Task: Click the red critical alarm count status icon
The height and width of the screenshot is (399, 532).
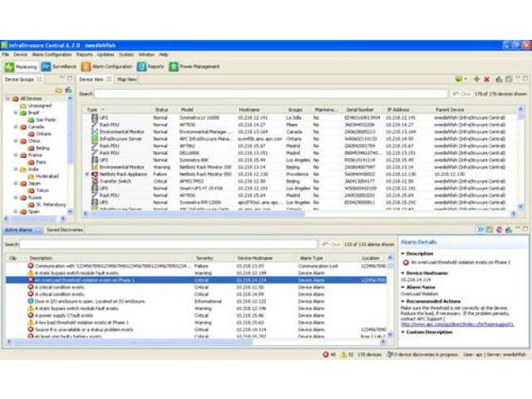Action: pos(326,355)
